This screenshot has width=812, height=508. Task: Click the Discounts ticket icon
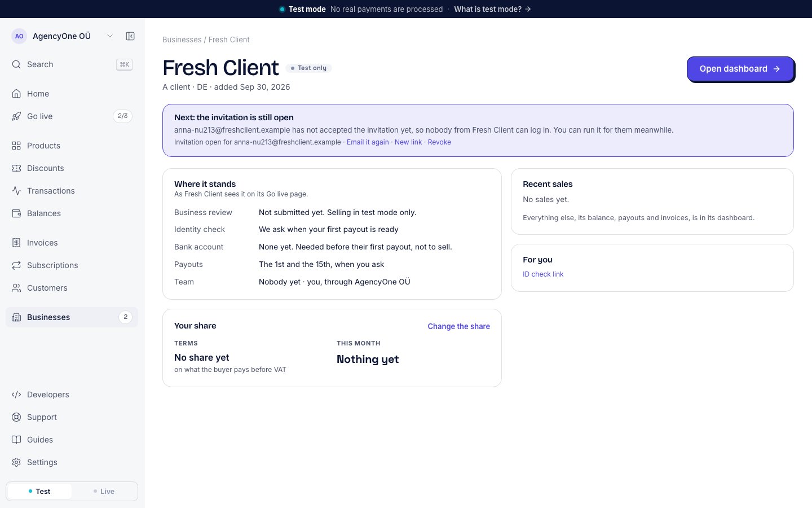tap(16, 168)
